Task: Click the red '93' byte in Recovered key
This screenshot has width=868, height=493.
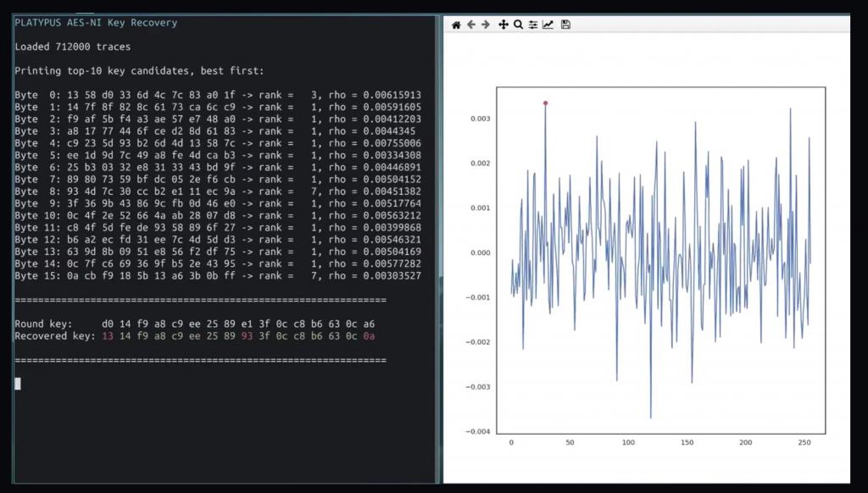Action: [247, 336]
